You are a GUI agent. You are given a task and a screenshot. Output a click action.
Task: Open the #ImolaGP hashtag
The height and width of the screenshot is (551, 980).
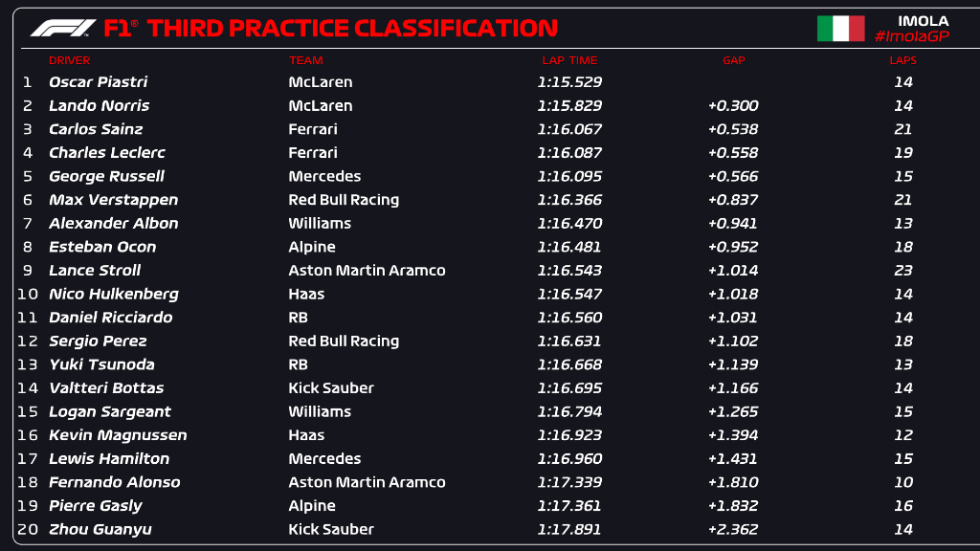911,37
